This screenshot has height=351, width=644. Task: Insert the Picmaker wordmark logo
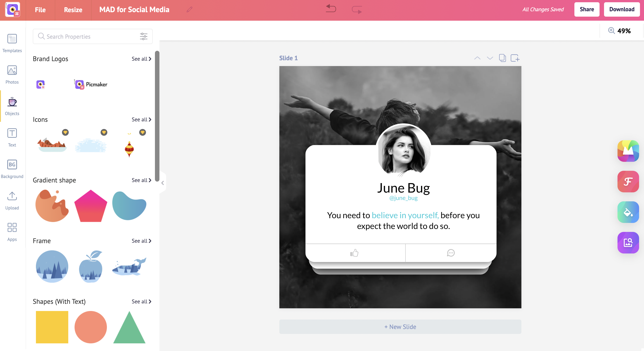[x=91, y=84]
